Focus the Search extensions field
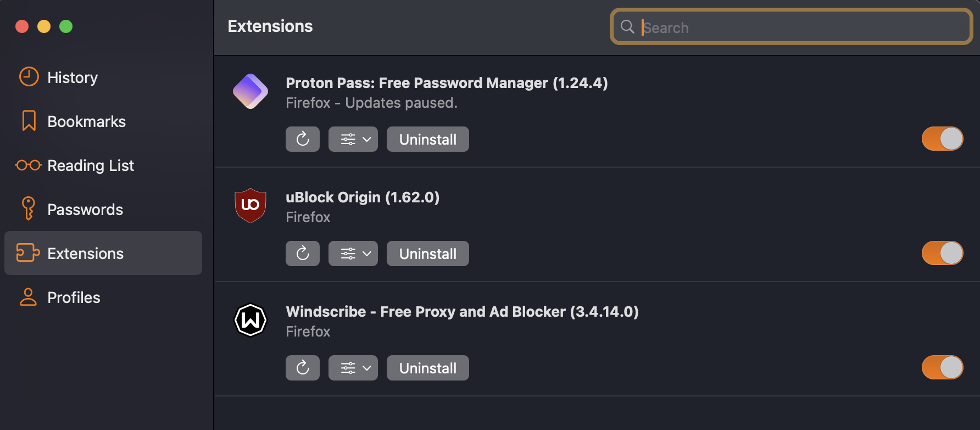 tap(802, 27)
